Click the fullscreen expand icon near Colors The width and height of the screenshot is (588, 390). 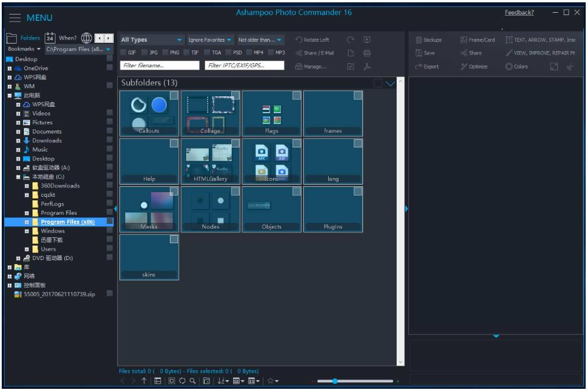click(x=554, y=66)
